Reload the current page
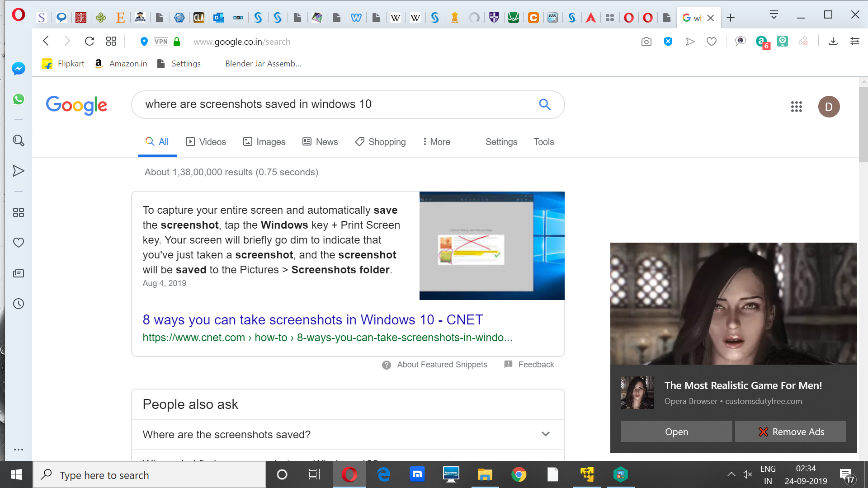The image size is (868, 488). (90, 41)
